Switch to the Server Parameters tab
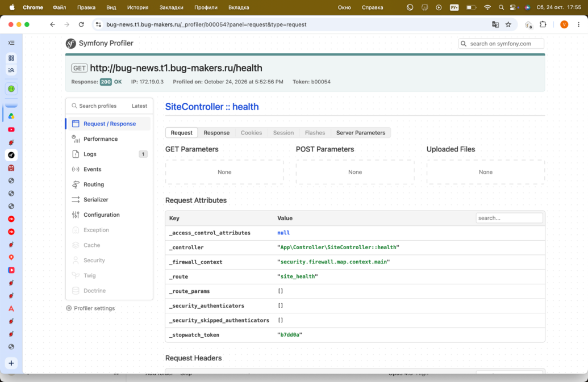The width and height of the screenshot is (588, 382). 361,133
